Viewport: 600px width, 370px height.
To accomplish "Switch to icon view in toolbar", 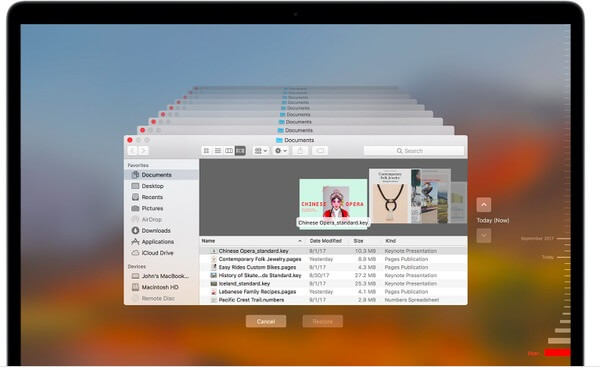I will tap(206, 151).
